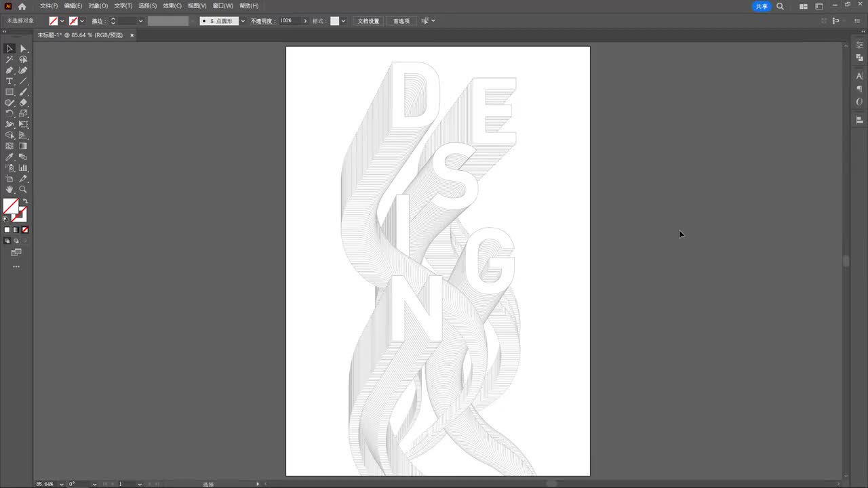The image size is (868, 488).
Task: Select the Eyedropper tool
Action: pos(9,157)
